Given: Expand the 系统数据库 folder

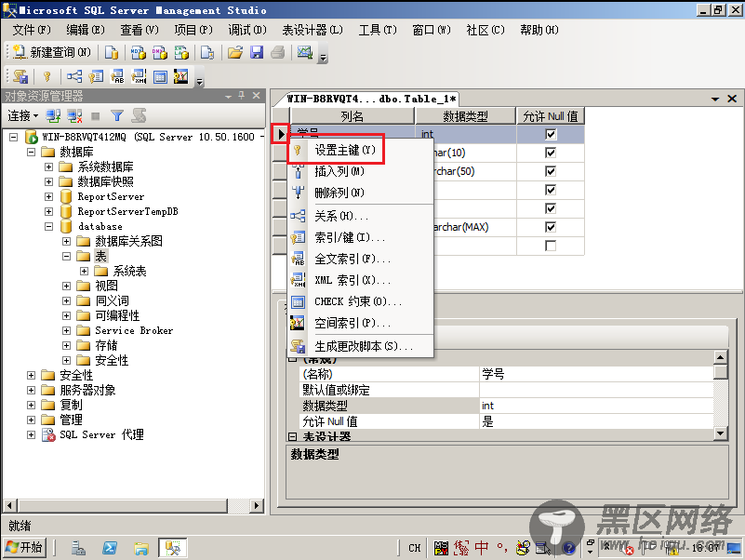Looking at the screenshot, I should coord(48,167).
